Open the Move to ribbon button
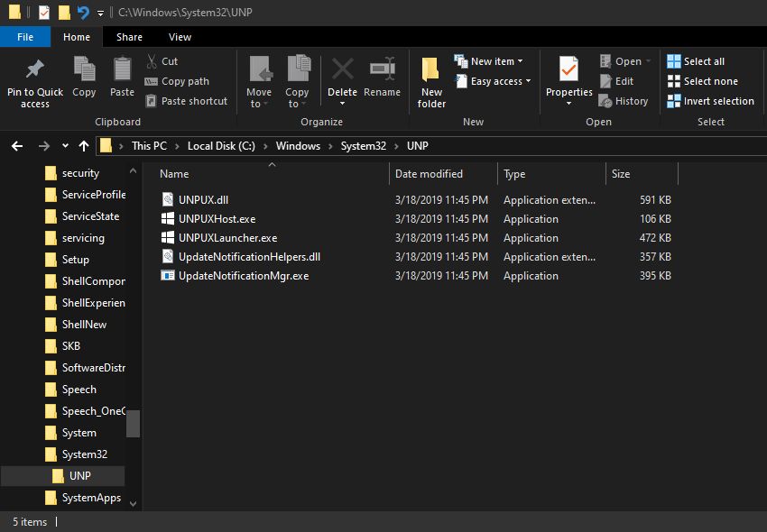767x532 pixels. [259, 81]
